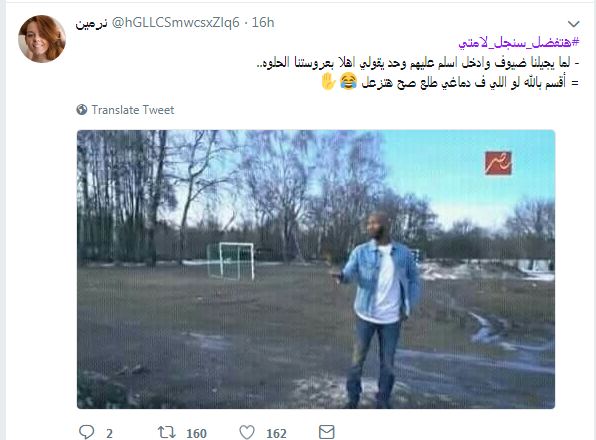Click the retweet count 160
This screenshot has height=440, width=596.
197,434
